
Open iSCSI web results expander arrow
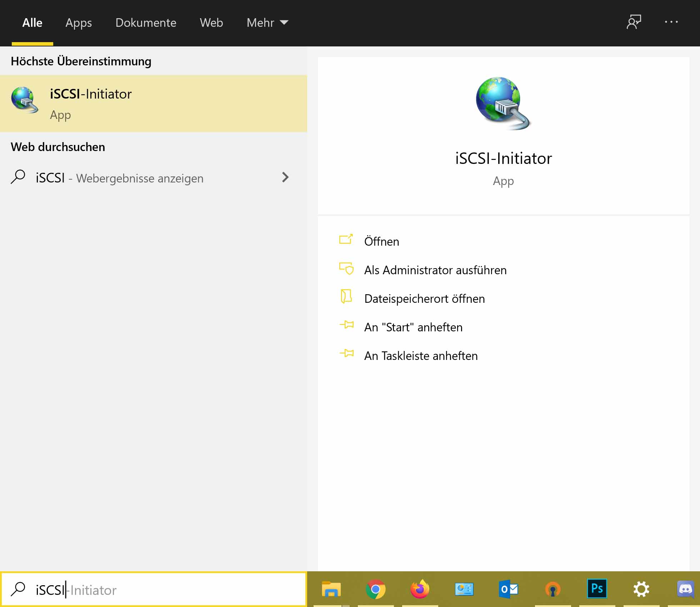[x=285, y=177]
